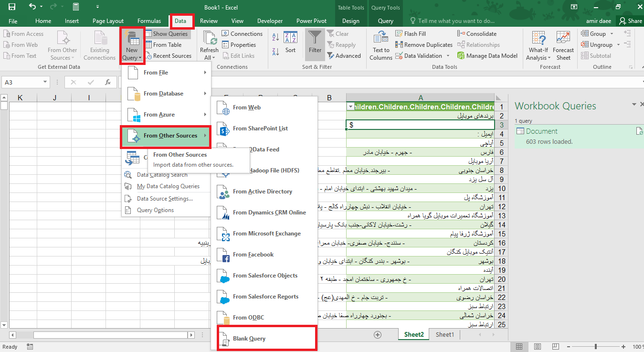Image resolution: width=644 pixels, height=352 pixels.
Task: Open the Power Pivot ribbon tab
Action: (x=311, y=21)
